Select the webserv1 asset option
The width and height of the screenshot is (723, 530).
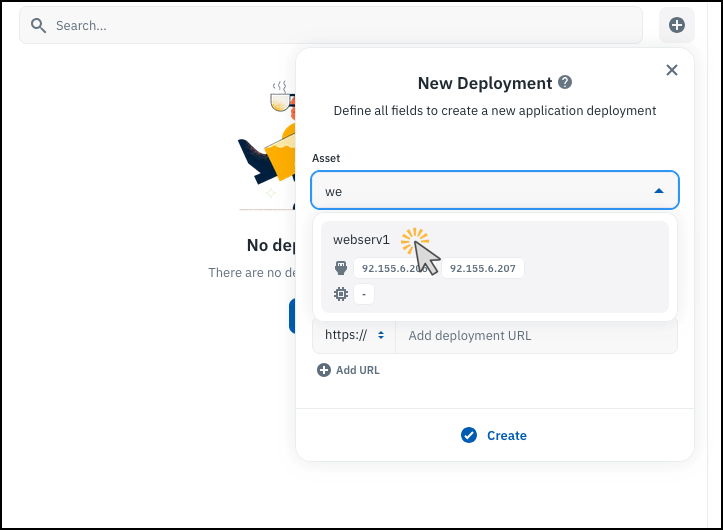click(361, 240)
